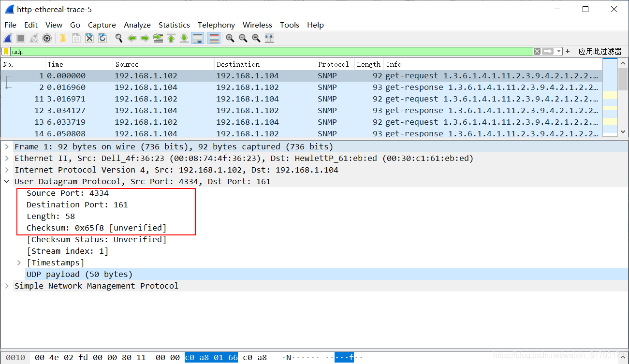
Task: Collapse the User Datagram Protocol section
Action: pyautogui.click(x=7, y=181)
